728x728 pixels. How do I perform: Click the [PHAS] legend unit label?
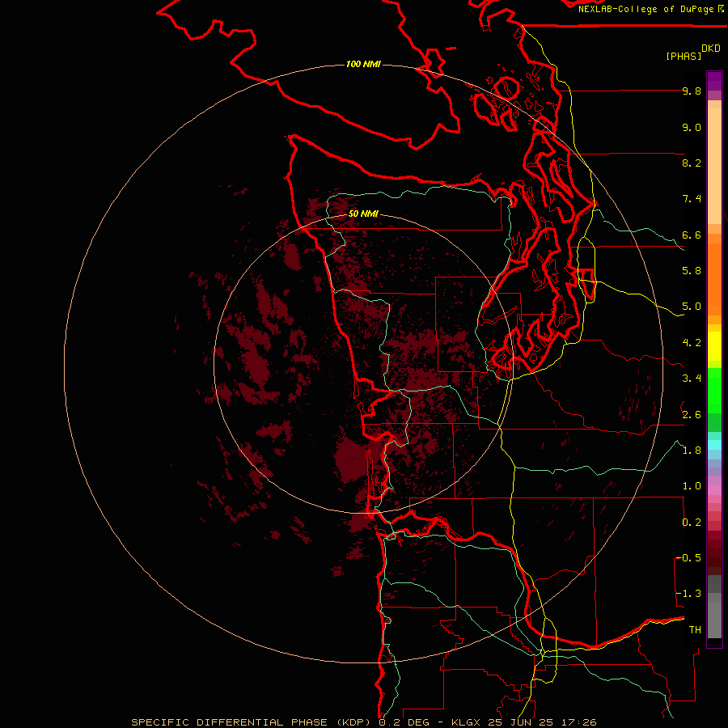coord(684,56)
